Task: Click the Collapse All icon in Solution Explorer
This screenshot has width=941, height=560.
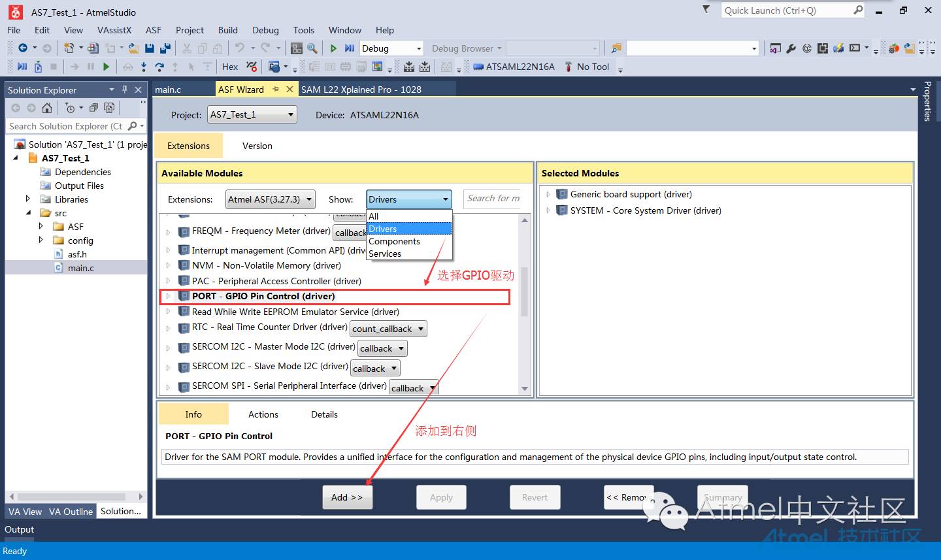Action: point(93,108)
